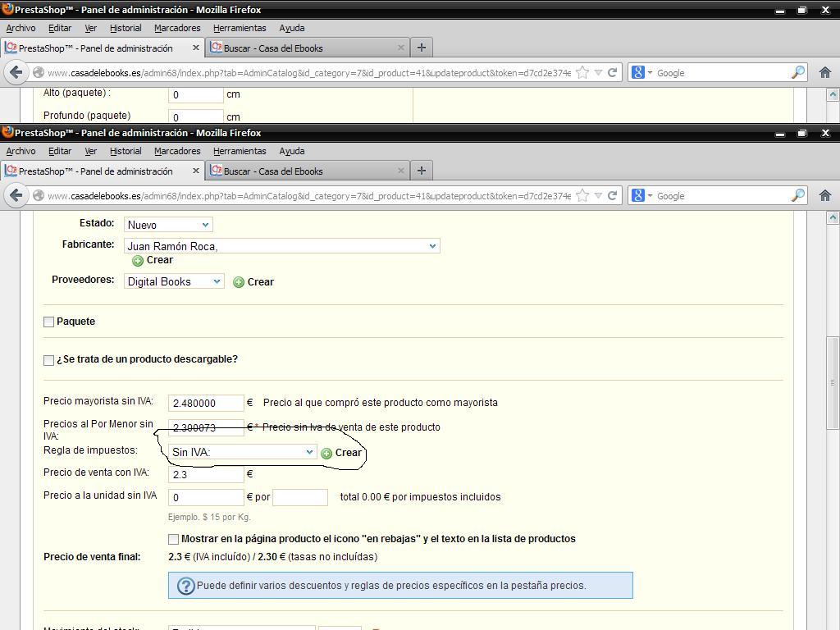Open URL history dropdown in the lower window

pyautogui.click(x=598, y=195)
